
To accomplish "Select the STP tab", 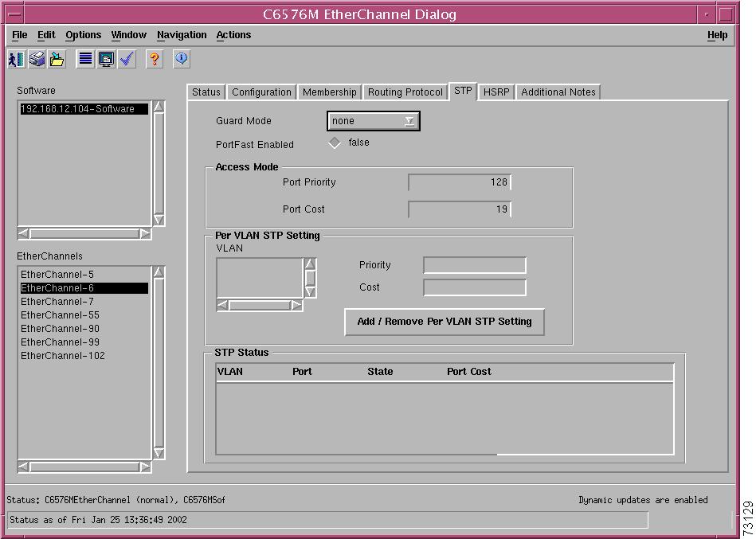I will click(x=463, y=91).
